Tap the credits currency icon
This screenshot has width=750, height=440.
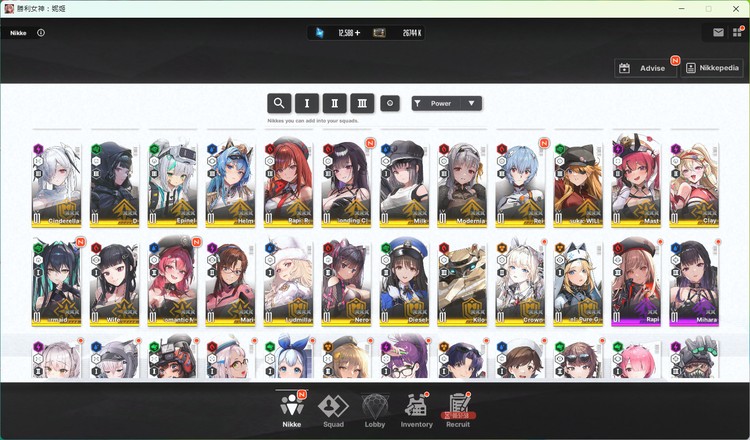point(379,33)
